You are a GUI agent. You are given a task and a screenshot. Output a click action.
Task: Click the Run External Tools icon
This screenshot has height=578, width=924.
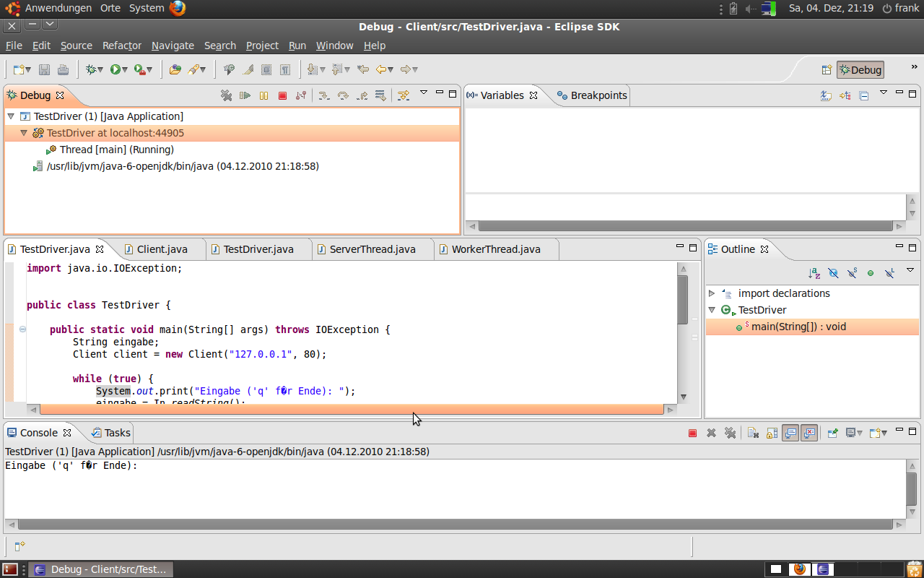[140, 69]
